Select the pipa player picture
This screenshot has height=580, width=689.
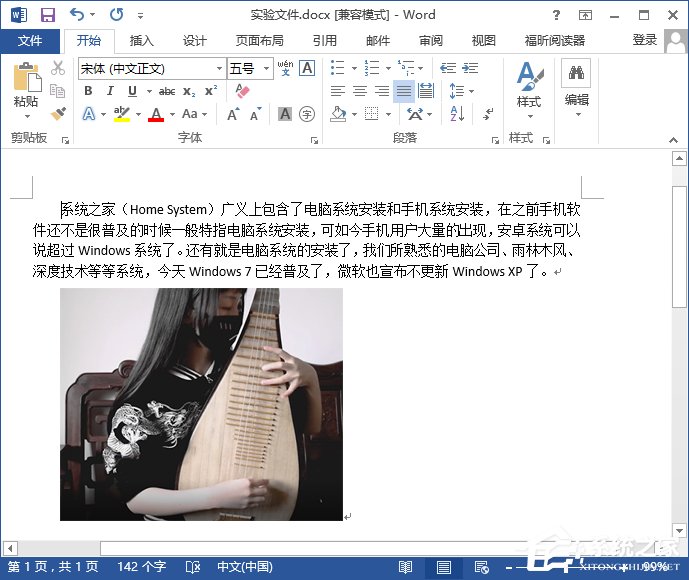[x=201, y=404]
